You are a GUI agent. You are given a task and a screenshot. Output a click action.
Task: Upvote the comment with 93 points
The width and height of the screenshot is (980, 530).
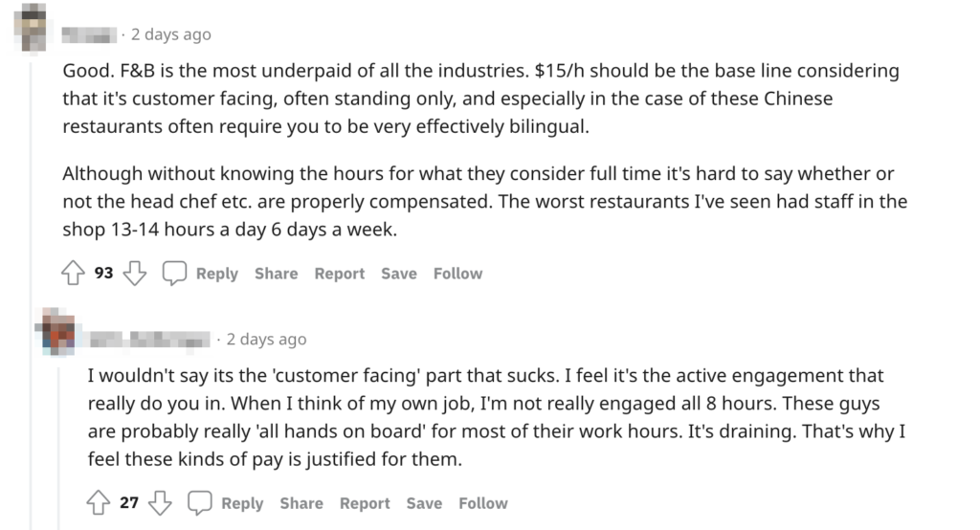tap(74, 274)
